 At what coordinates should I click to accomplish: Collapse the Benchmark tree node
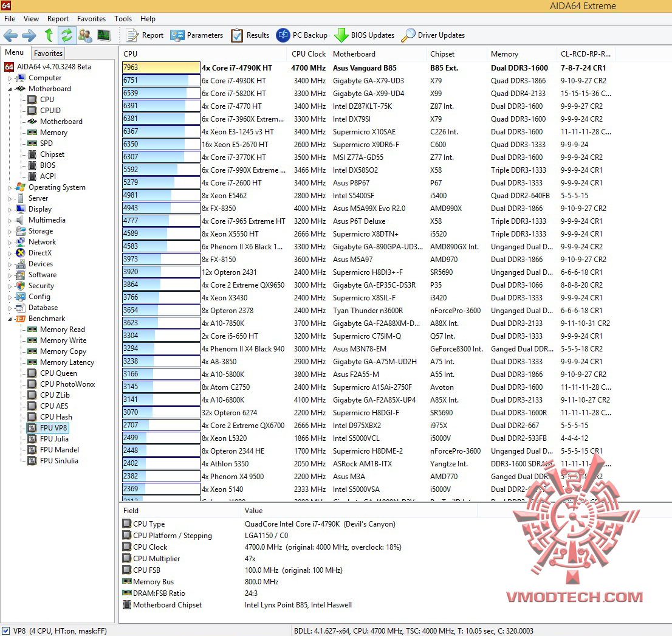[x=10, y=319]
